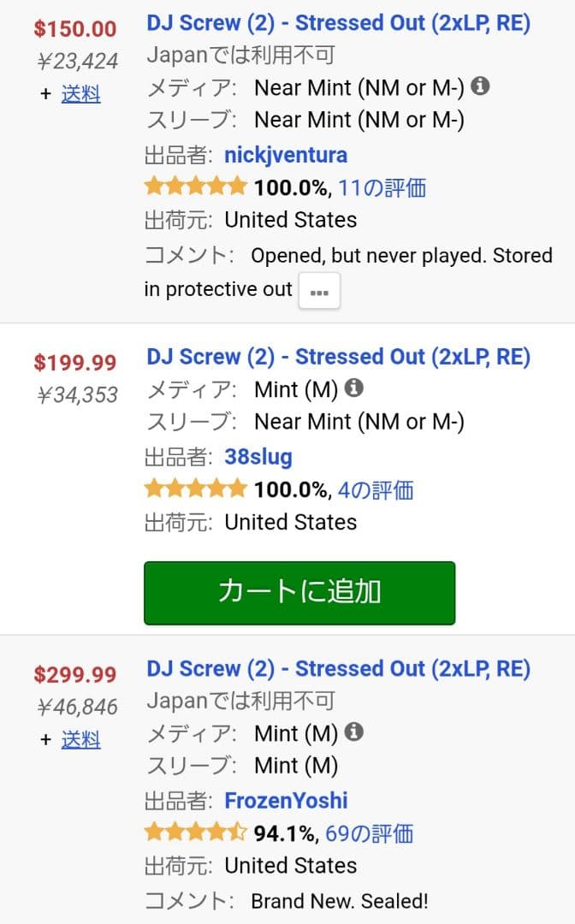The image size is (575, 924).
Task: Open the info icon next to Mint (M) in the $299.99 listing
Action: click(355, 733)
